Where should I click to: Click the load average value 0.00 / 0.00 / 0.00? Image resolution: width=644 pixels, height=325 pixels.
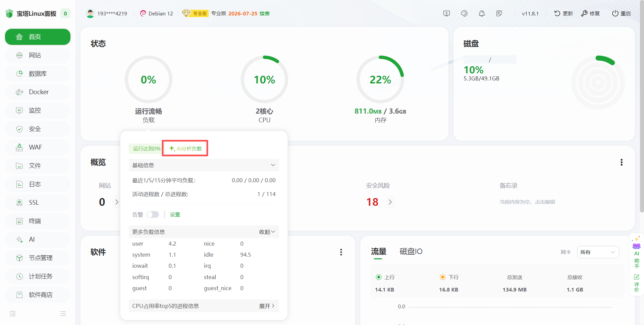254,181
